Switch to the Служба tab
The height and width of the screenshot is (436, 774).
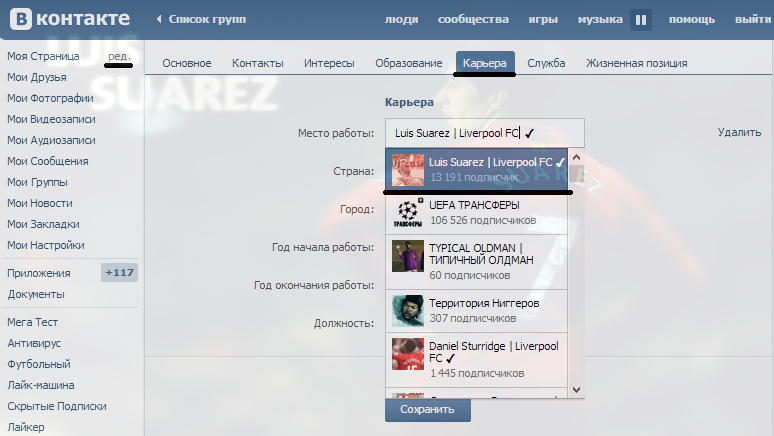[x=546, y=63]
